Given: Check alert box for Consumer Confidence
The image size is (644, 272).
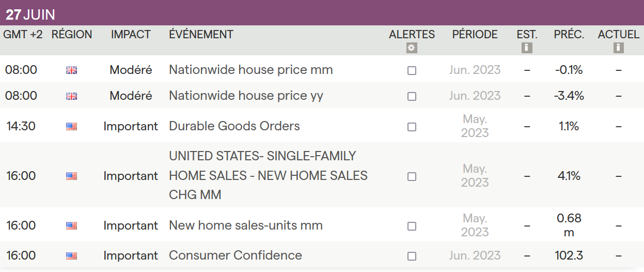Looking at the screenshot, I should (412, 256).
